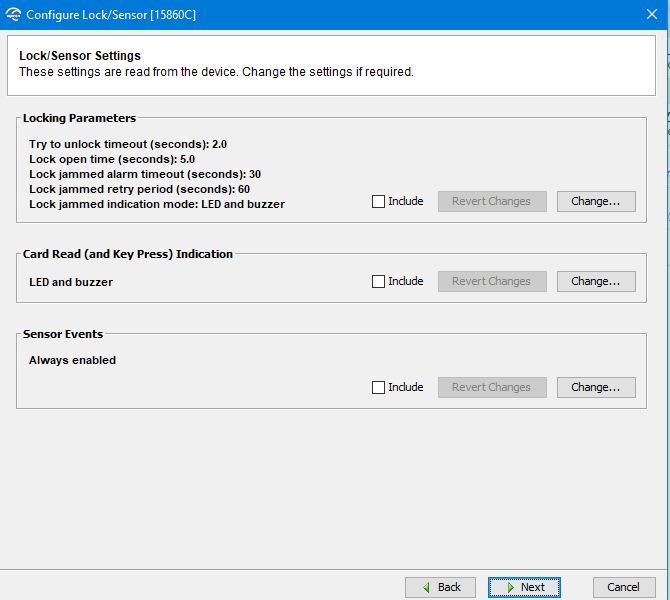Open Change... for Locking Parameters
670x600 pixels.
tap(595, 201)
